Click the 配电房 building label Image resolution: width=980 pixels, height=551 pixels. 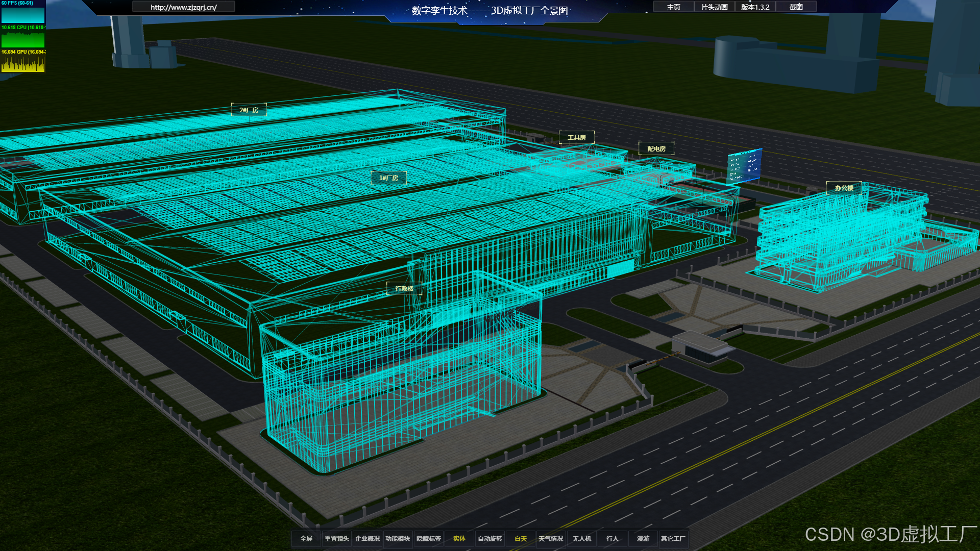656,149
